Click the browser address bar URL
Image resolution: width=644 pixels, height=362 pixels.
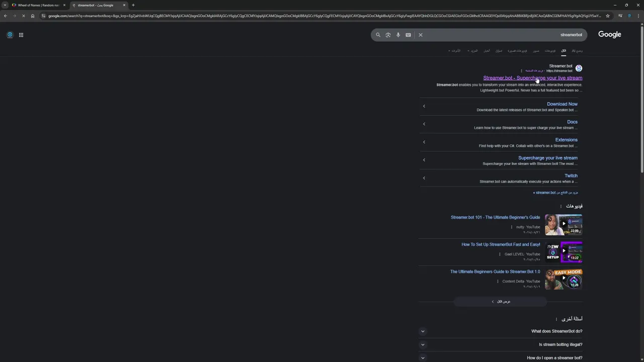(325, 16)
